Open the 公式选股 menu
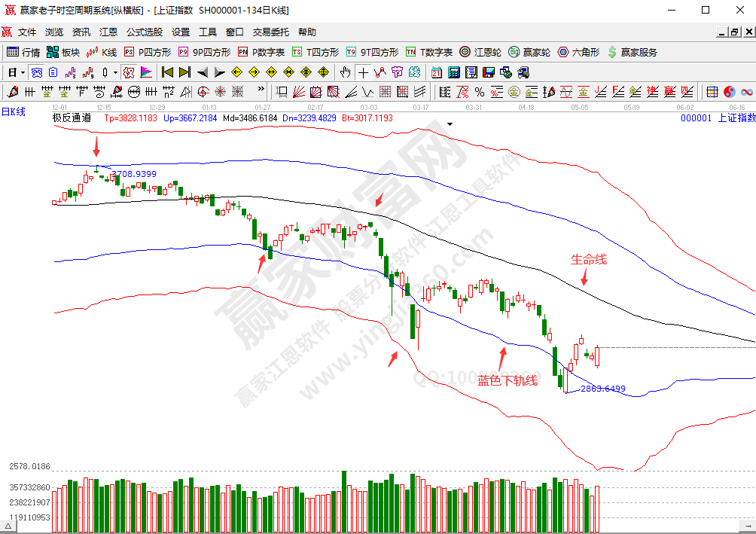Image resolution: width=756 pixels, height=534 pixels. tap(144, 32)
